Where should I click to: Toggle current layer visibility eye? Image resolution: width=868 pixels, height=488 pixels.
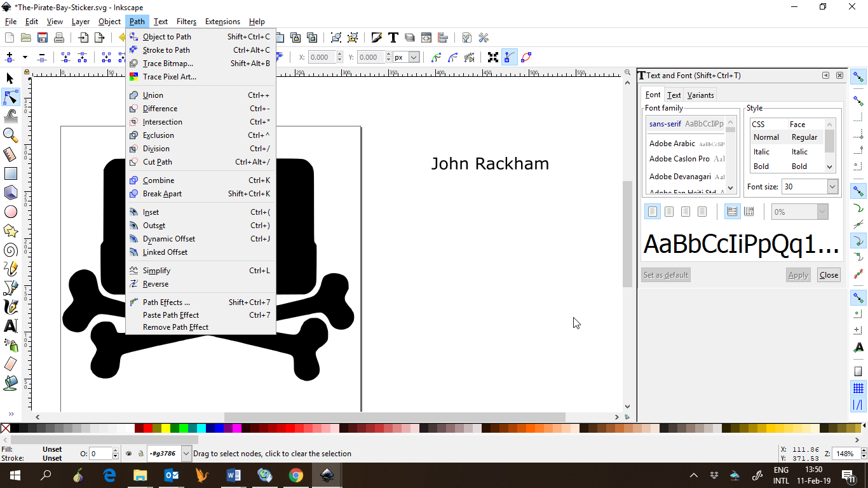(129, 454)
